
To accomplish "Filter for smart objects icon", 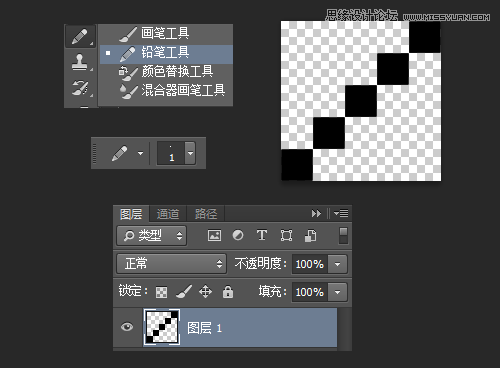I will [x=311, y=236].
